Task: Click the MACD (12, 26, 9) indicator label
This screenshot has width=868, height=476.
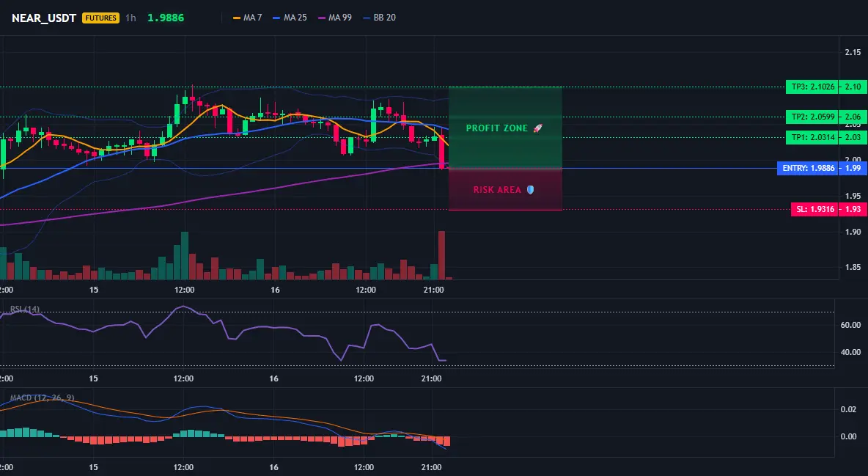Action: pyautogui.click(x=42, y=398)
